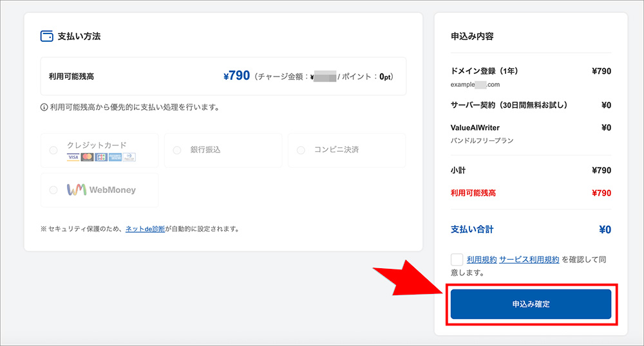Click the red ¥790 balance value
The image size is (644, 346).
601,193
